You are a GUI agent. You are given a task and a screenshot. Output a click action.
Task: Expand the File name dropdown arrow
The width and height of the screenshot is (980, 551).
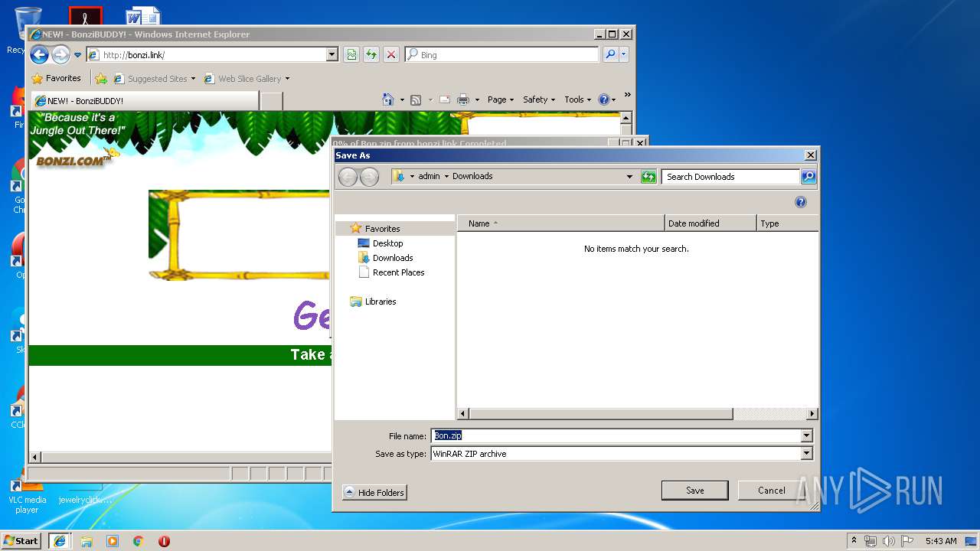click(x=806, y=436)
